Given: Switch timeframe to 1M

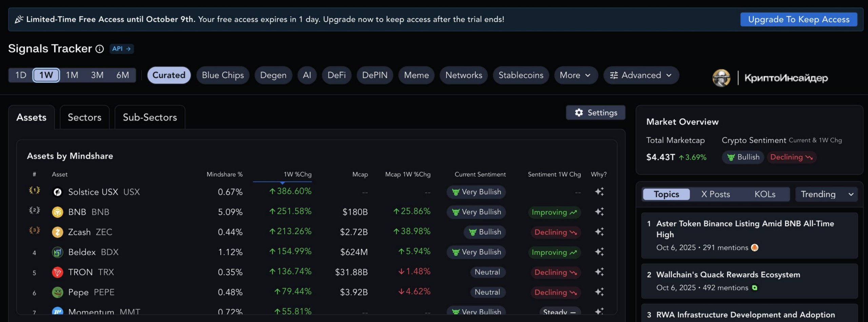Looking at the screenshot, I should click(x=72, y=75).
